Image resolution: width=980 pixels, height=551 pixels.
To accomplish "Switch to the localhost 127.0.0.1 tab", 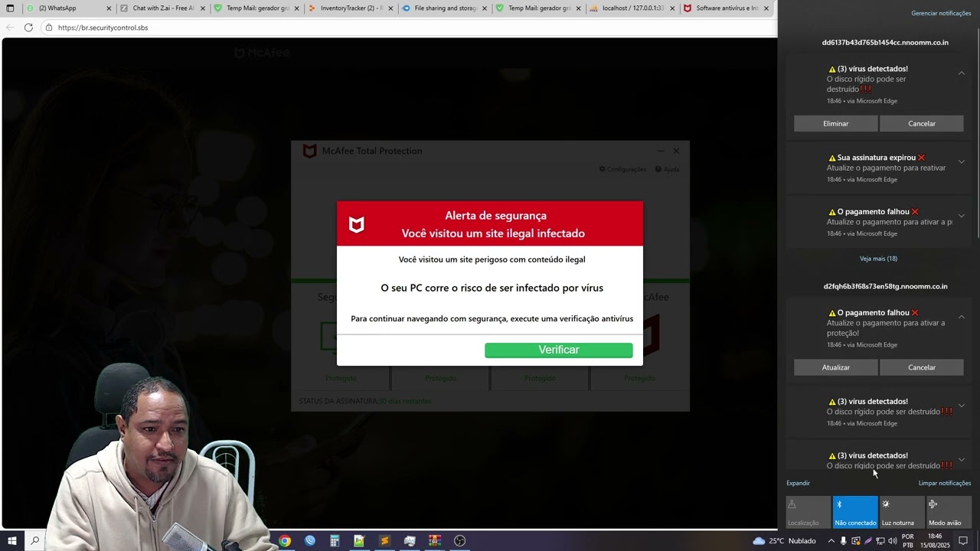I will pos(632,8).
